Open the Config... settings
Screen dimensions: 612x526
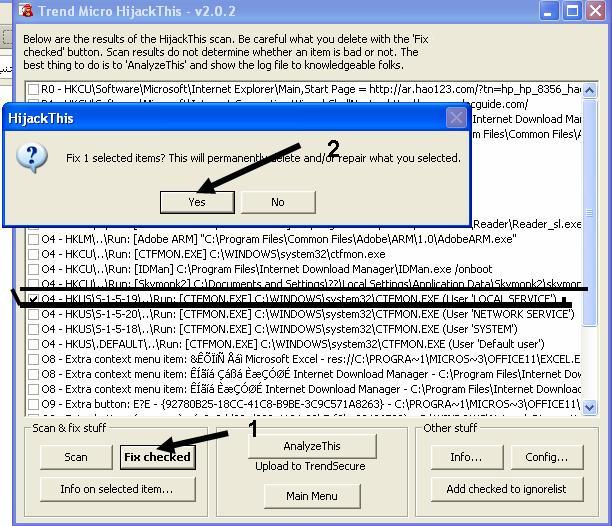coord(546,457)
